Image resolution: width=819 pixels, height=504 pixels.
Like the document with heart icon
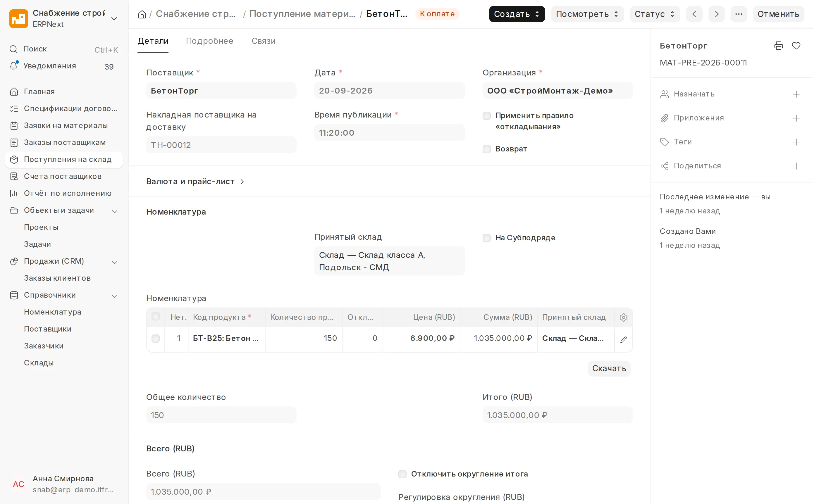pos(796,46)
